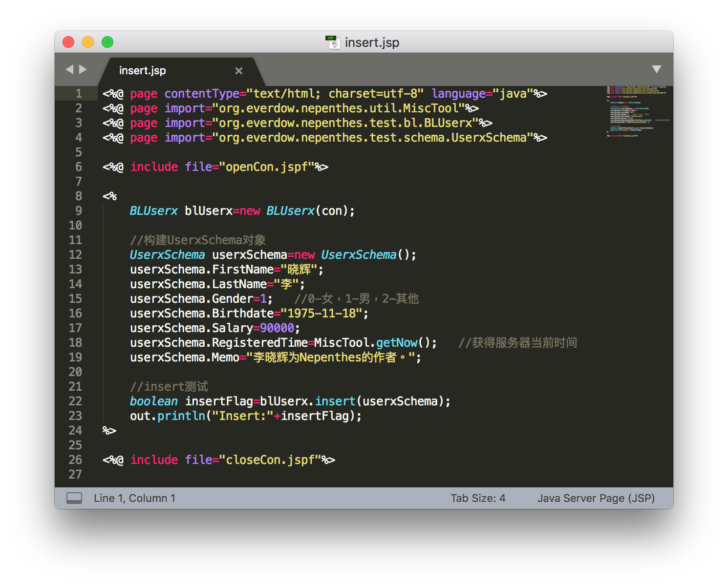Click the userxSchema.Memo string value
Image resolution: width=728 pixels, height=587 pixels.
pos(331,357)
